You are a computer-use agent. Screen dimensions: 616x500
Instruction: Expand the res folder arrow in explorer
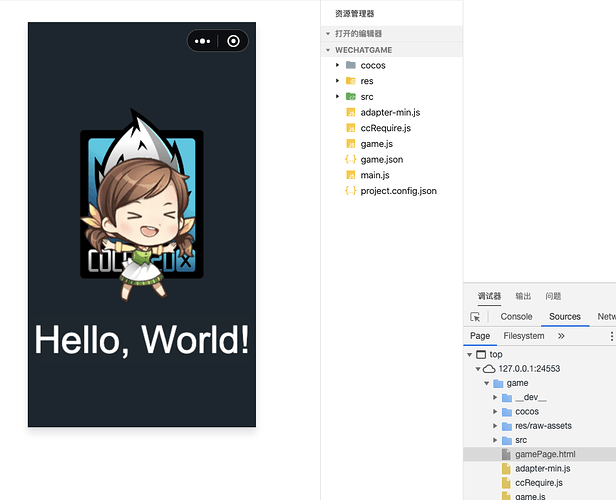(337, 81)
